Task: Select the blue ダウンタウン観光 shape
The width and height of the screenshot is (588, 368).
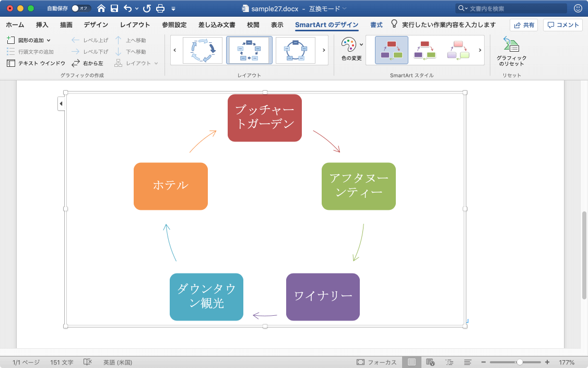Action: [x=207, y=297]
